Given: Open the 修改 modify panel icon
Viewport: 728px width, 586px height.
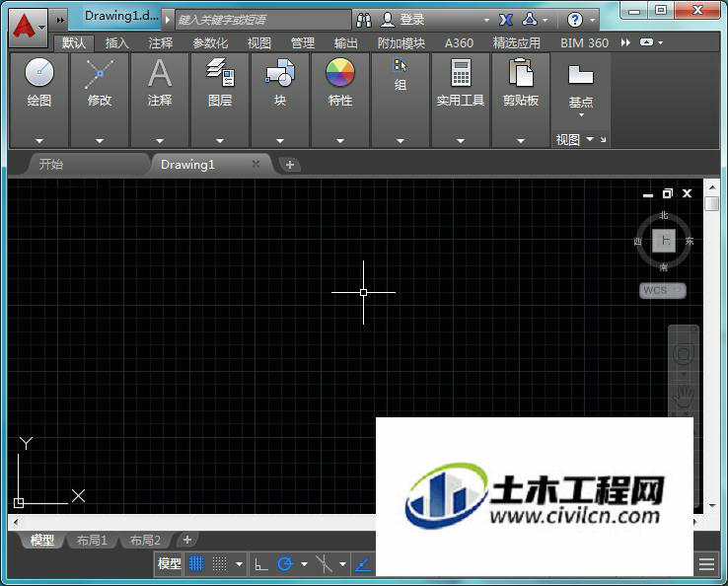Looking at the screenshot, I should click(100, 73).
